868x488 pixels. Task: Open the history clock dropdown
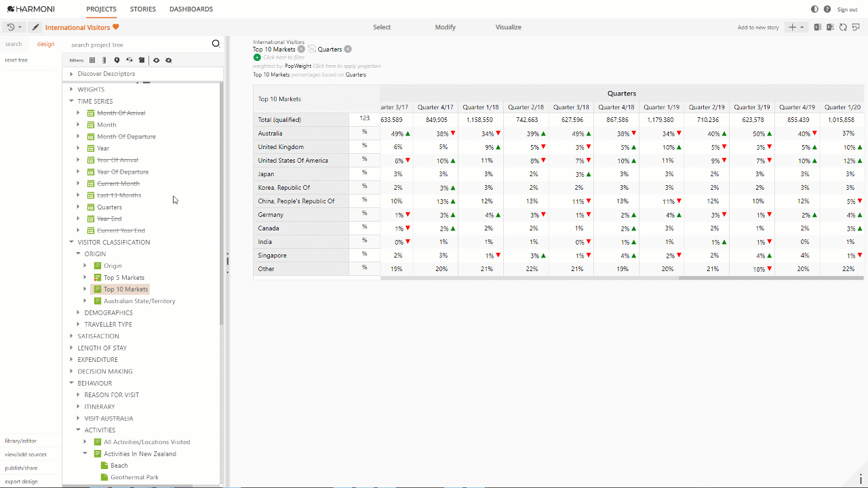[x=14, y=27]
